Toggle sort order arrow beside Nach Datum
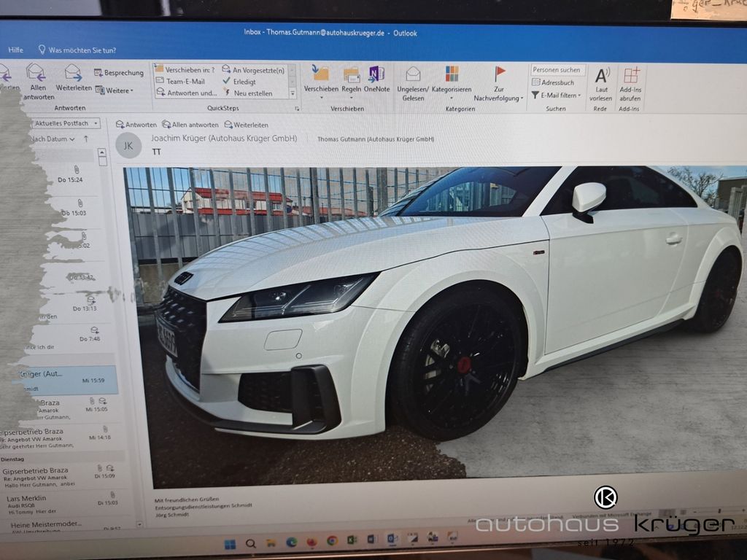 [86, 139]
